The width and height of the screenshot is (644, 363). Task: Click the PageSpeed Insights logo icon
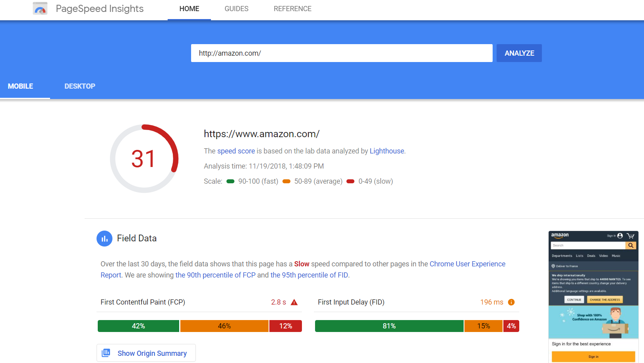(x=40, y=8)
